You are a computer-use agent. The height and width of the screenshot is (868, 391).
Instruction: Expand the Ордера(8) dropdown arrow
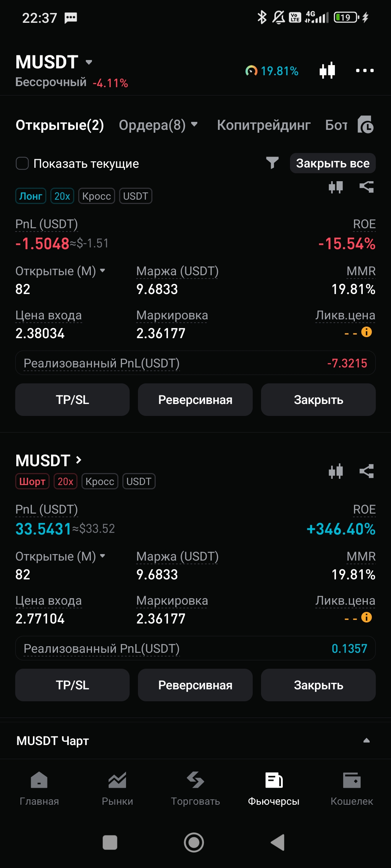pyautogui.click(x=194, y=125)
